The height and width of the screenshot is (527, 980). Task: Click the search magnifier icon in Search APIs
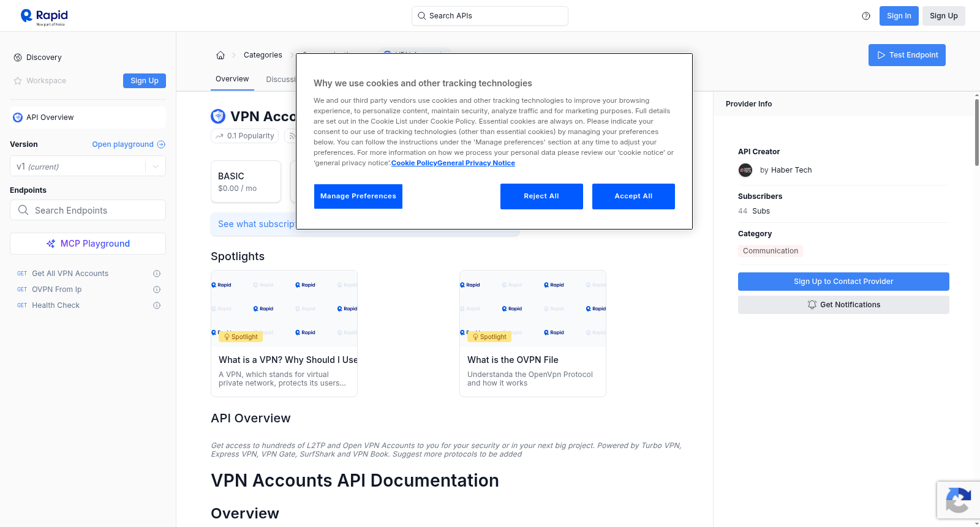tap(421, 16)
